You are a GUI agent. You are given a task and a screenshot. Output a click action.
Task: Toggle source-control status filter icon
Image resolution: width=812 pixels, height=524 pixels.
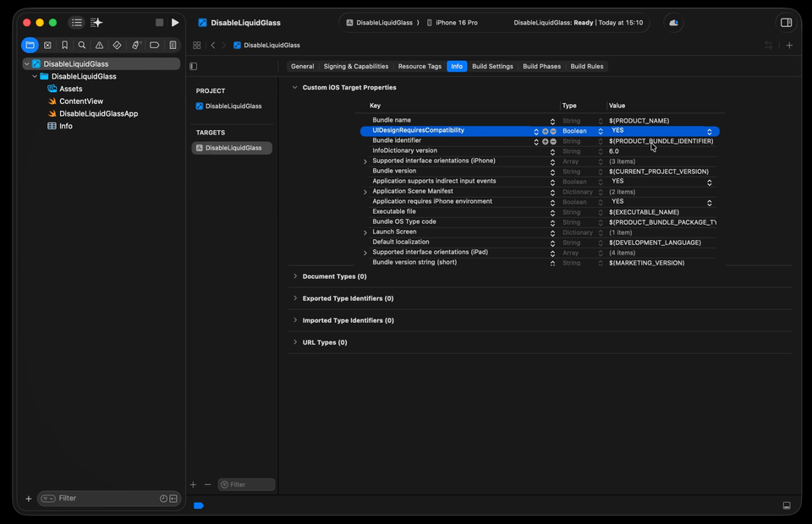pyautogui.click(x=173, y=499)
